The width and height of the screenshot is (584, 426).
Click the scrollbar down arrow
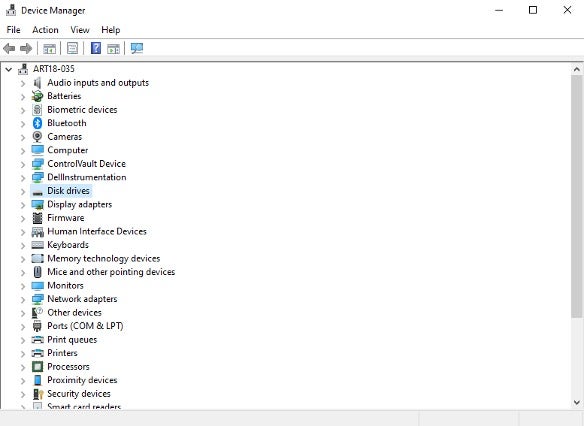[x=577, y=402]
